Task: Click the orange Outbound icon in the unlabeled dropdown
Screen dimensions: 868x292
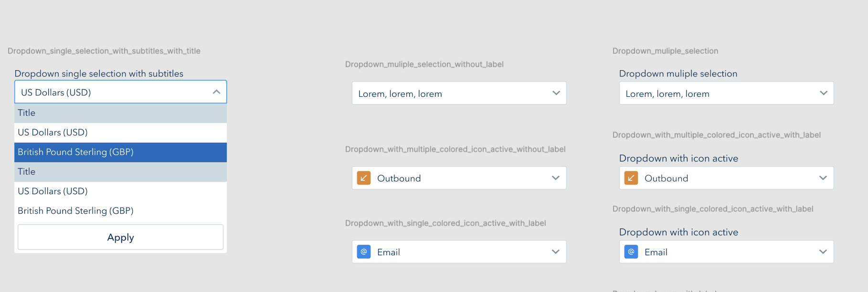Action: pyautogui.click(x=364, y=178)
